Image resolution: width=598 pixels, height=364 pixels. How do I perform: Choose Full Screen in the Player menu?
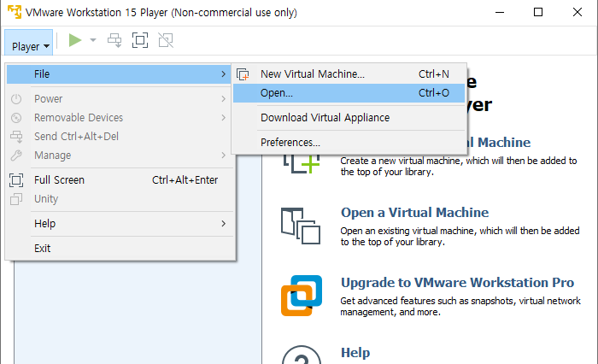[119, 180]
